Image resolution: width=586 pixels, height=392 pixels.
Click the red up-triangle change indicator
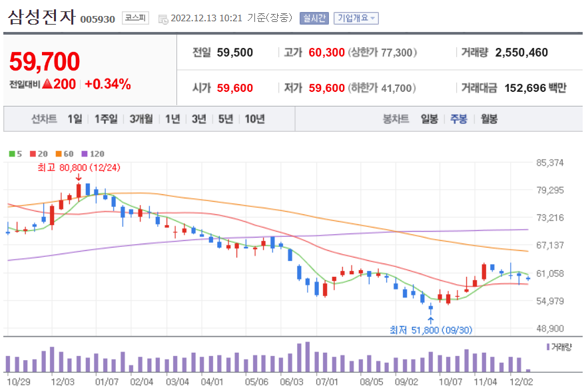tap(47, 84)
